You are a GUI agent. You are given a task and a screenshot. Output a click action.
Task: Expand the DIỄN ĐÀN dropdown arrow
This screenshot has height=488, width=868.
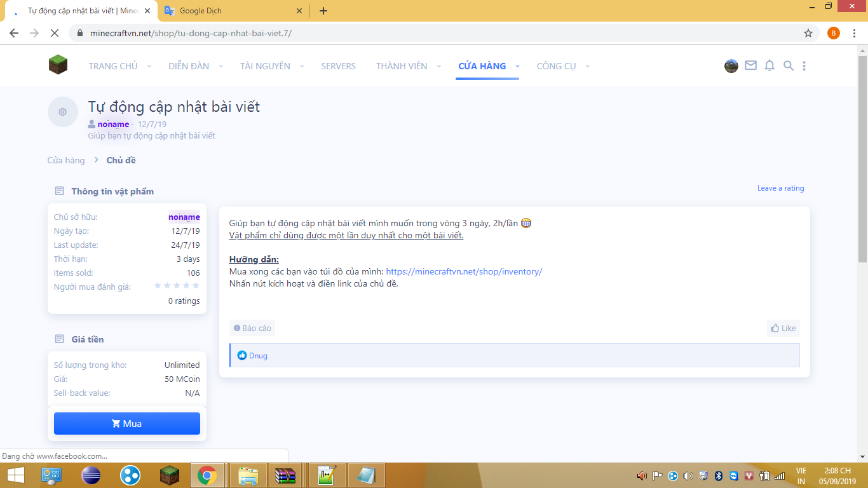[x=221, y=66]
